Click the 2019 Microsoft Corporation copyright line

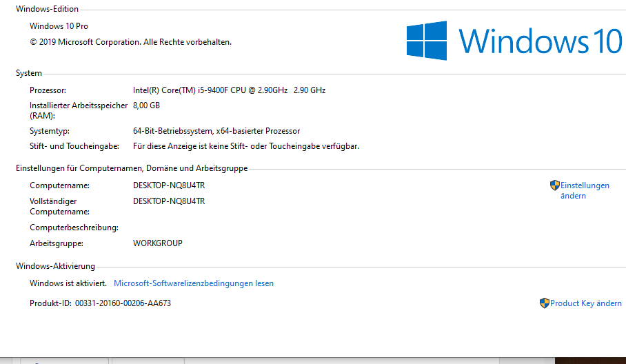tap(130, 42)
